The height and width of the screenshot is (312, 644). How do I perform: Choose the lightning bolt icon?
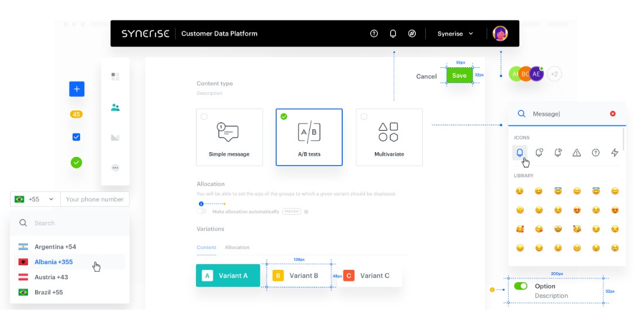[614, 153]
